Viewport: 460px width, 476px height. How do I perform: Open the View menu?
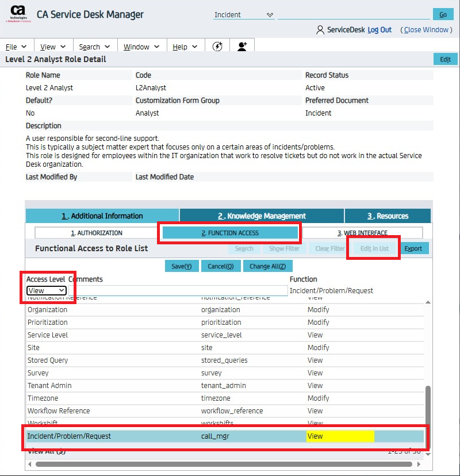tap(53, 47)
